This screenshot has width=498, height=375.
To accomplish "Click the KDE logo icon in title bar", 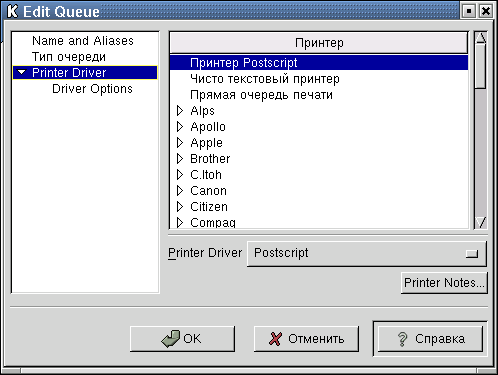I will coord(12,11).
